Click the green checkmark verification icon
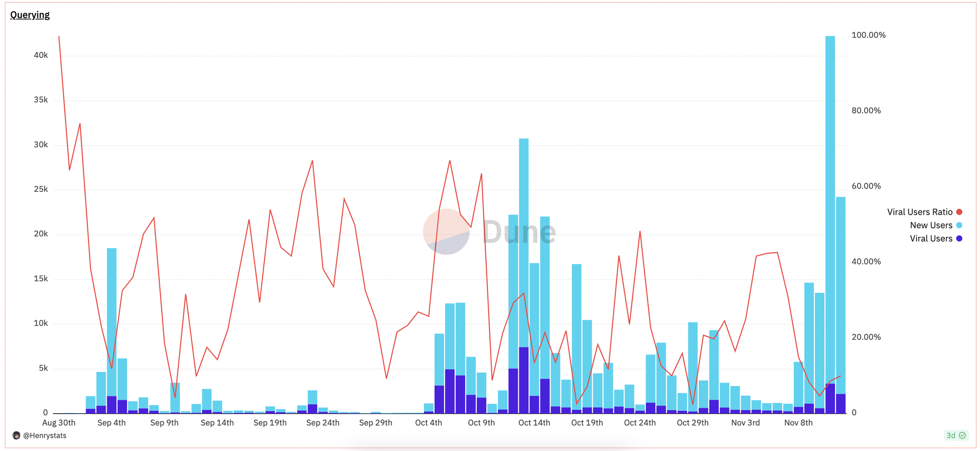The image size is (980, 451). click(962, 435)
